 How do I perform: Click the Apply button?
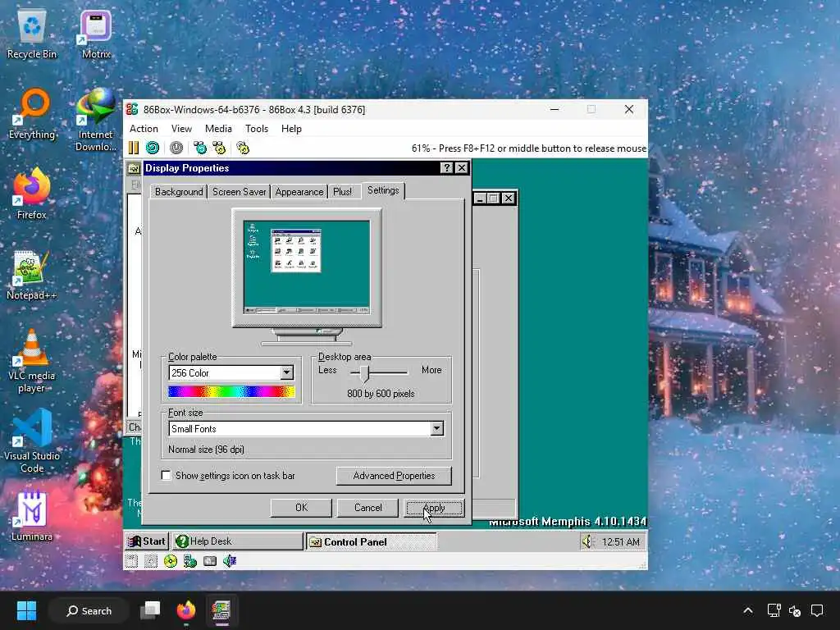coord(434,507)
